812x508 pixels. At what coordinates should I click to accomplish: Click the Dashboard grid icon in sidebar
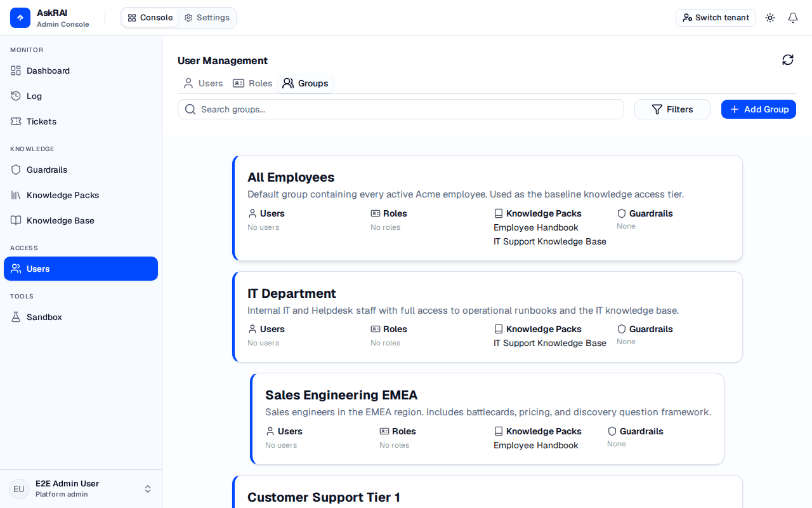coord(16,70)
